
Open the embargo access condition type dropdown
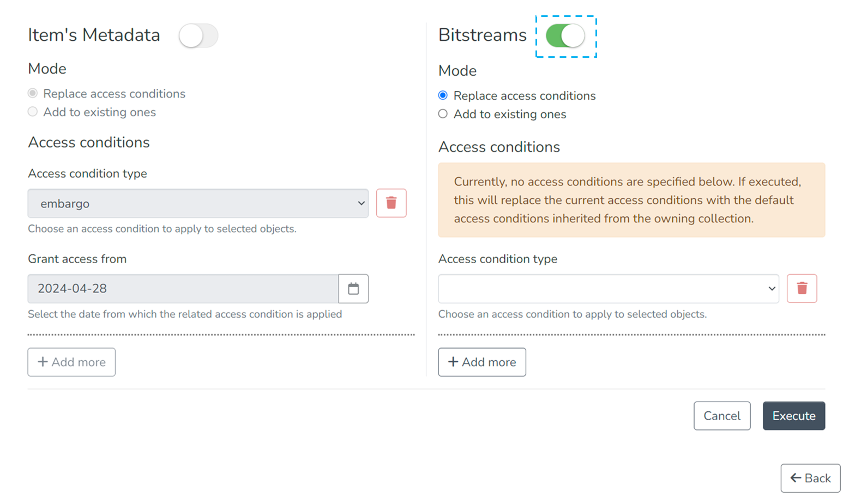click(198, 203)
